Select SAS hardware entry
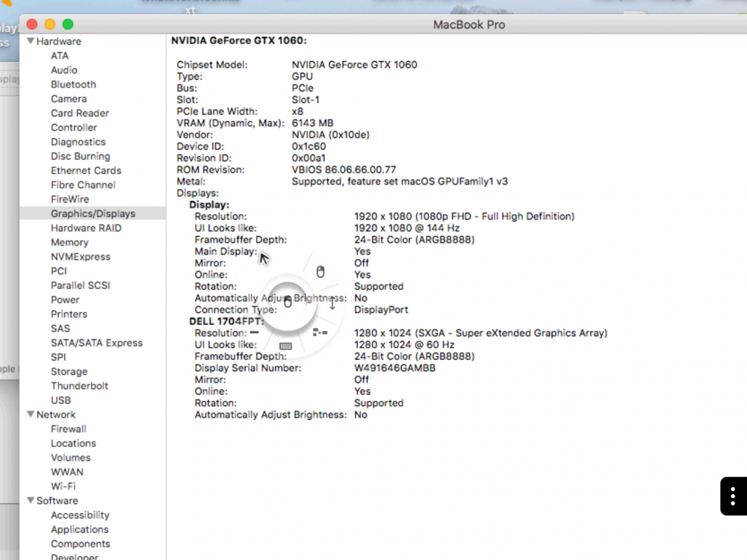 click(60, 328)
